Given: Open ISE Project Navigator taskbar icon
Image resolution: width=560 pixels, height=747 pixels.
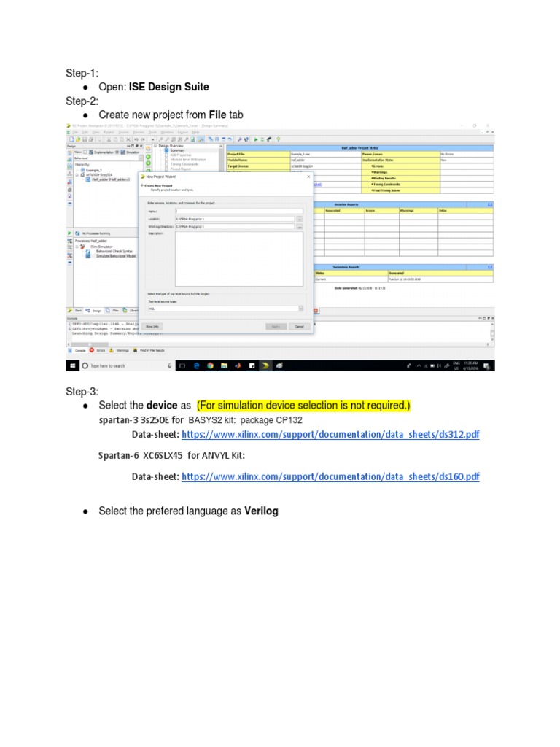Looking at the screenshot, I should [x=265, y=366].
